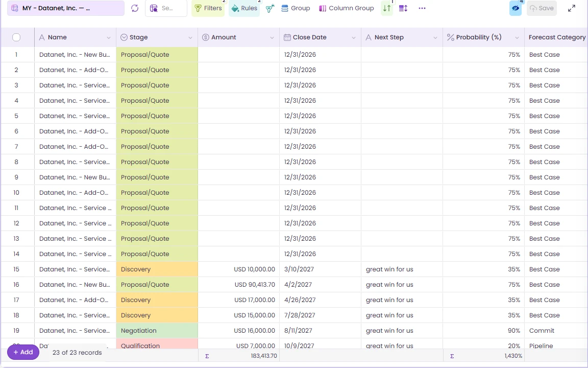Open the MY - Datanet, Inc. view selector
This screenshot has height=368, width=588.
tap(66, 8)
